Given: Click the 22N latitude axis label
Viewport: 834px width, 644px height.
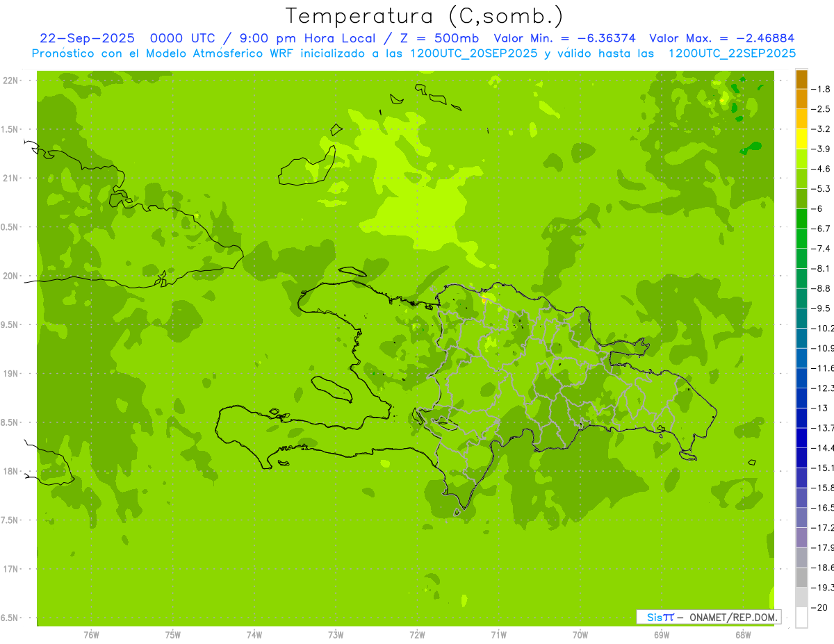Looking at the screenshot, I should point(12,81).
